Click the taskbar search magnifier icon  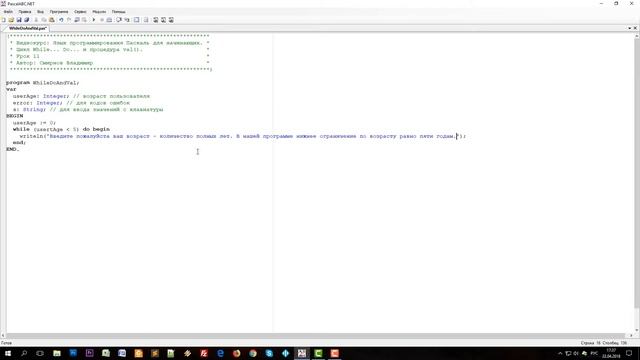pos(24,353)
